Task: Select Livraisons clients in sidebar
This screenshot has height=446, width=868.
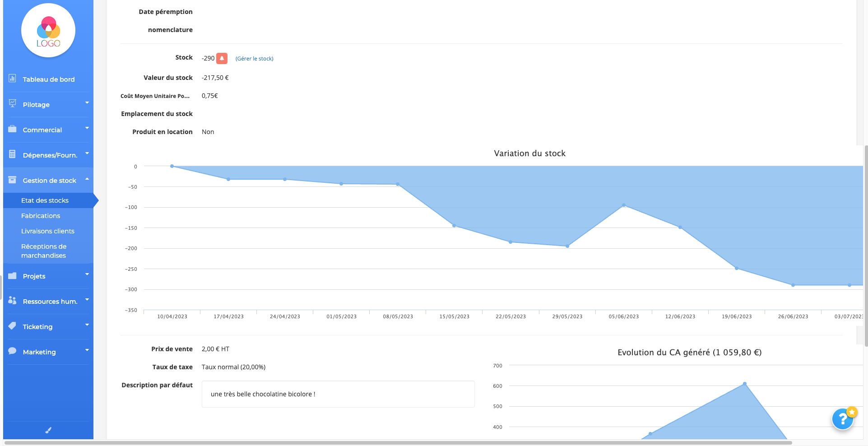Action: tap(47, 231)
